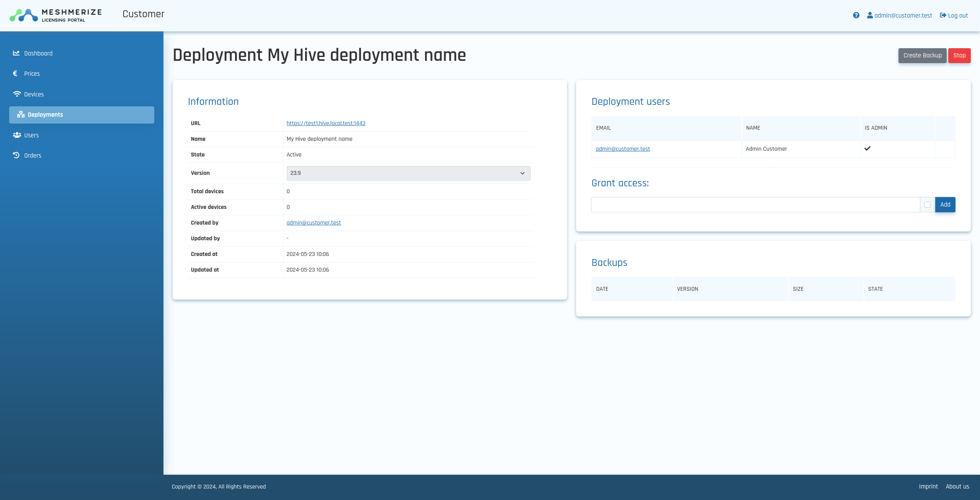Click into the Grant access email field
This screenshot has height=500, width=980.
pyautogui.click(x=755, y=205)
